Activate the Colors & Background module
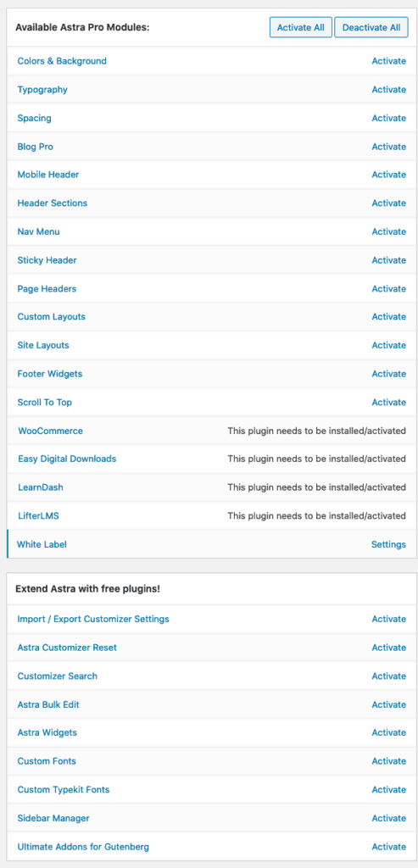Screen dimensions: 418x868 388,61
